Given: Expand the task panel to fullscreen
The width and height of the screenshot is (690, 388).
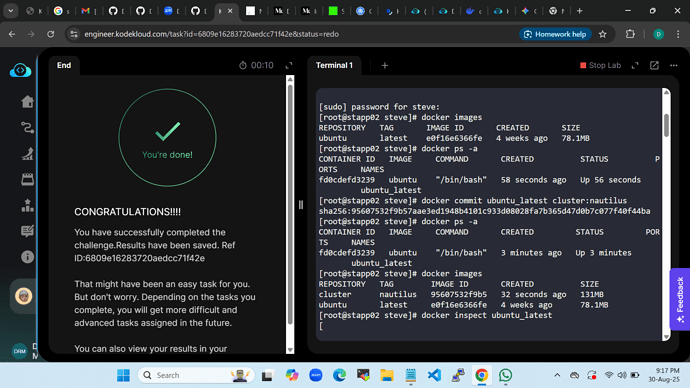Looking at the screenshot, I should point(289,66).
